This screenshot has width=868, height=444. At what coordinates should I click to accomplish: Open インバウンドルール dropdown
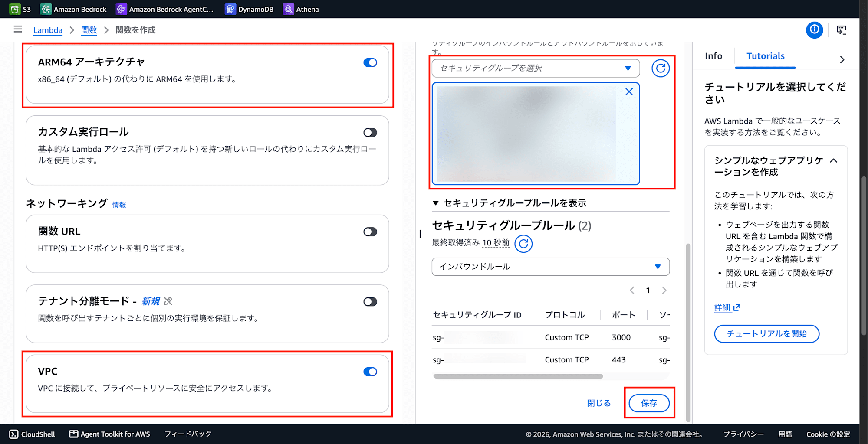coord(550,267)
